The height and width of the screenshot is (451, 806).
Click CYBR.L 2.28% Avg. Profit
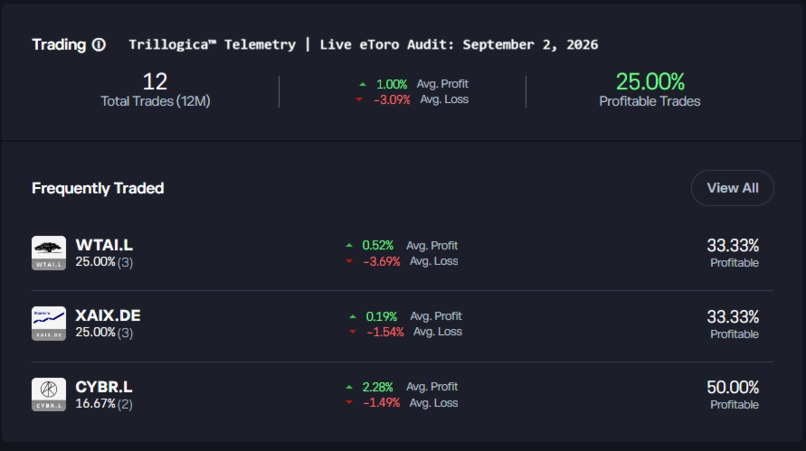coord(378,387)
